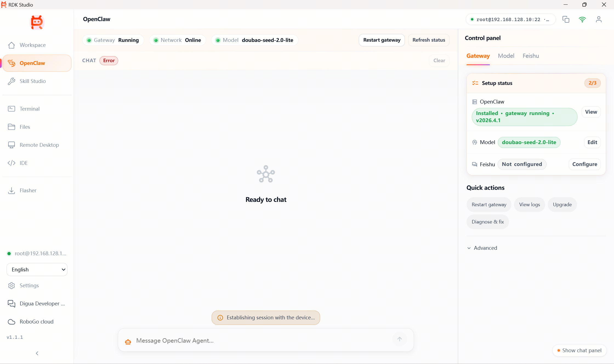
Task: Click the Feishu chat icon in setup card
Action: 474,164
